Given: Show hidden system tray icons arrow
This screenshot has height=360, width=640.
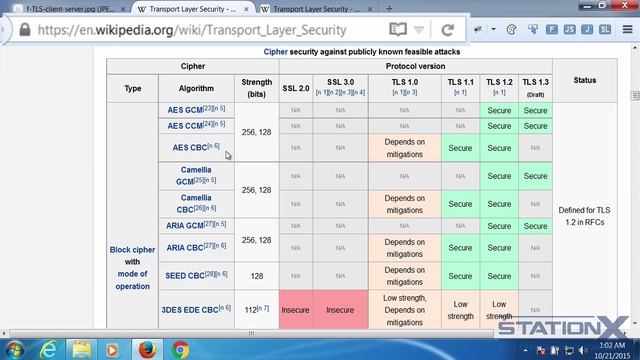Looking at the screenshot, I should point(525,350).
